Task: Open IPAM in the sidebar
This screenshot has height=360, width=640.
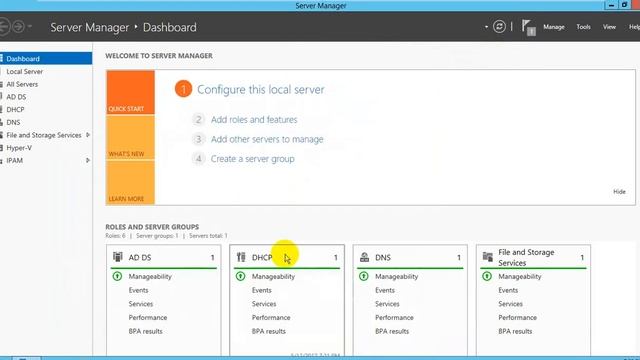Action: (14, 160)
